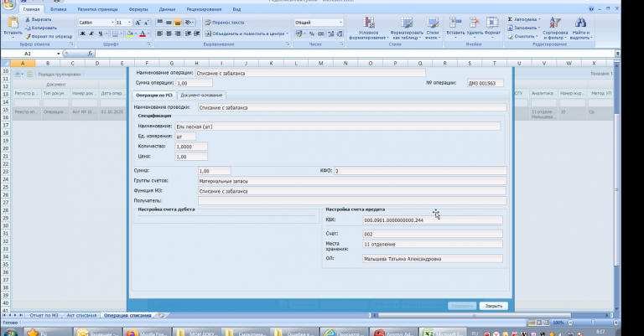644x336 pixels.
Task: Open the Разметка страницы ribbon tab
Action: pyautogui.click(x=97, y=9)
